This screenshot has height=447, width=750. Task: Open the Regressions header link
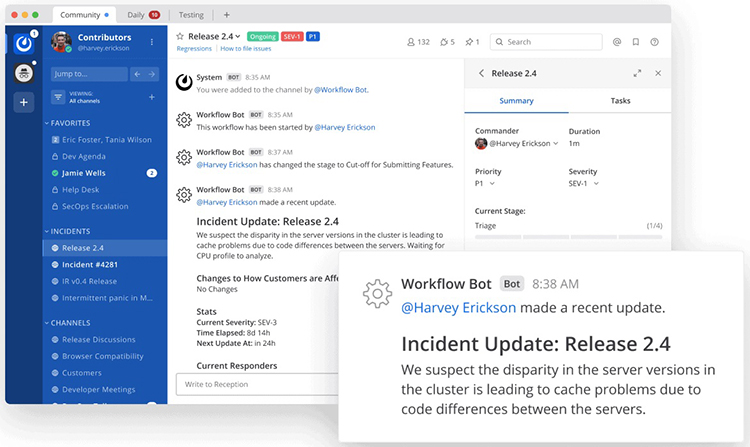tap(194, 49)
